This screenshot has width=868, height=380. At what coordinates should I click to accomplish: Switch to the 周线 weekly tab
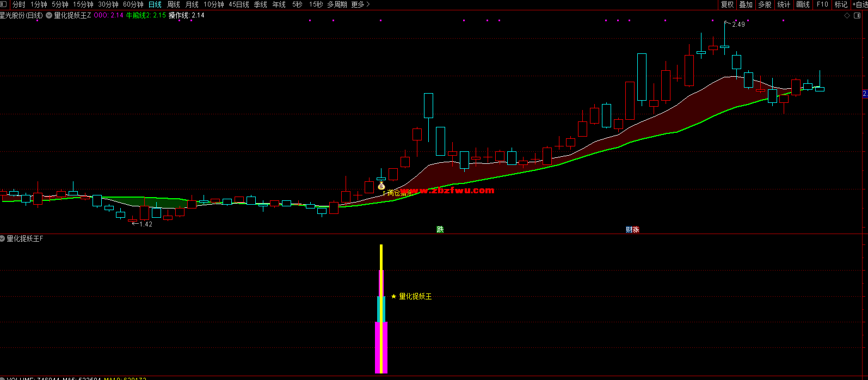(174, 4)
